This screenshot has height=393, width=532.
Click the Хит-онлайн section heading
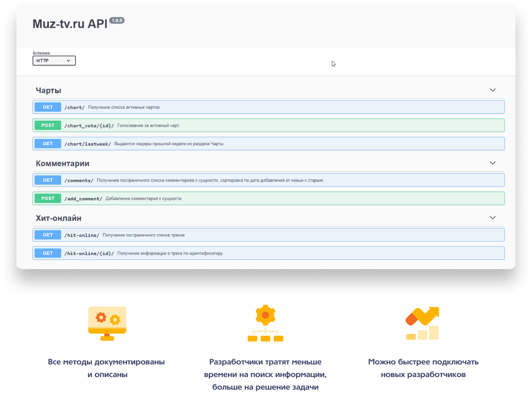[x=58, y=218]
